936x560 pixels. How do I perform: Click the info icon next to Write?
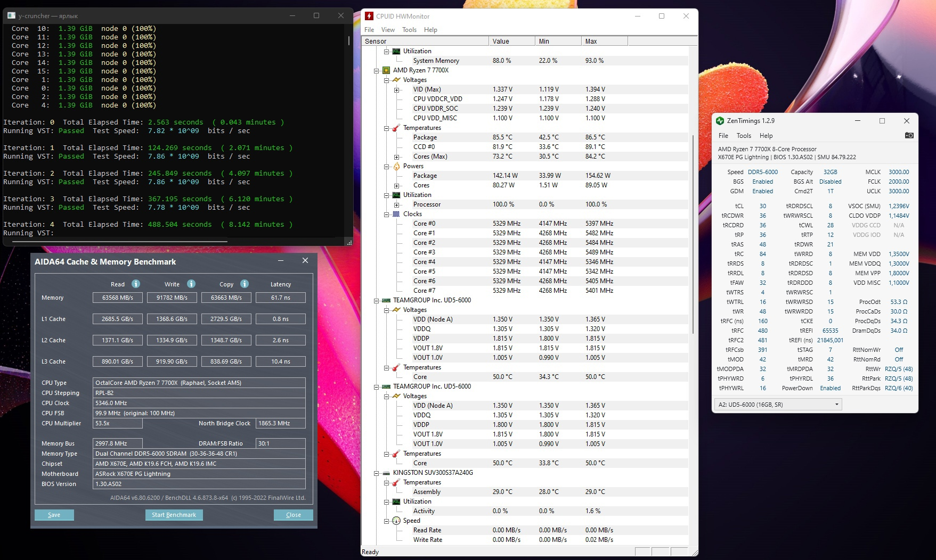[x=191, y=284]
